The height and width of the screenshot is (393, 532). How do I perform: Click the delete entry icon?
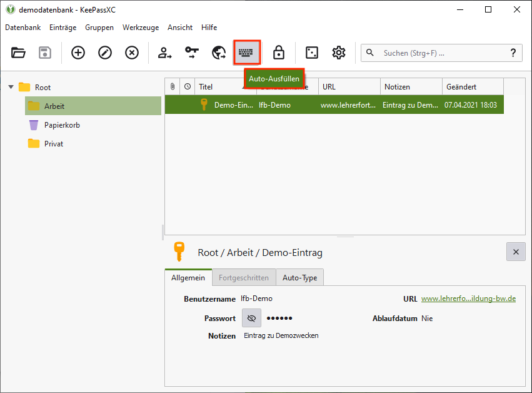[132, 53]
